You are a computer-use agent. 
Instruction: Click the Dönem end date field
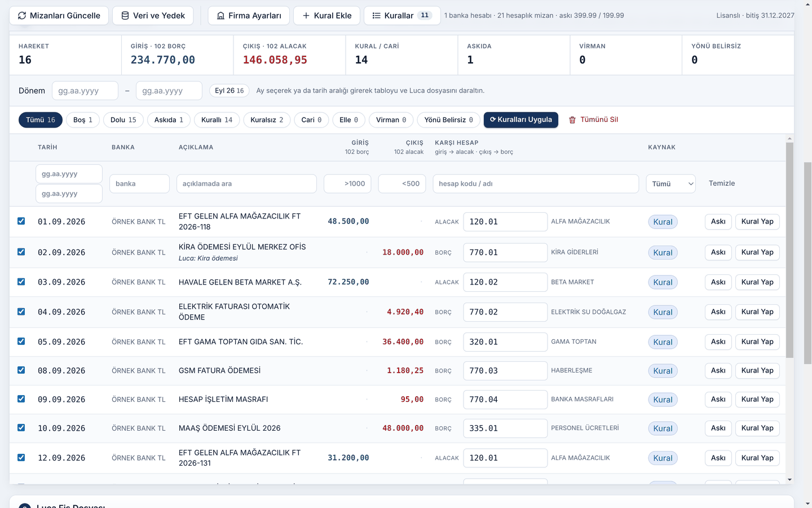click(169, 90)
